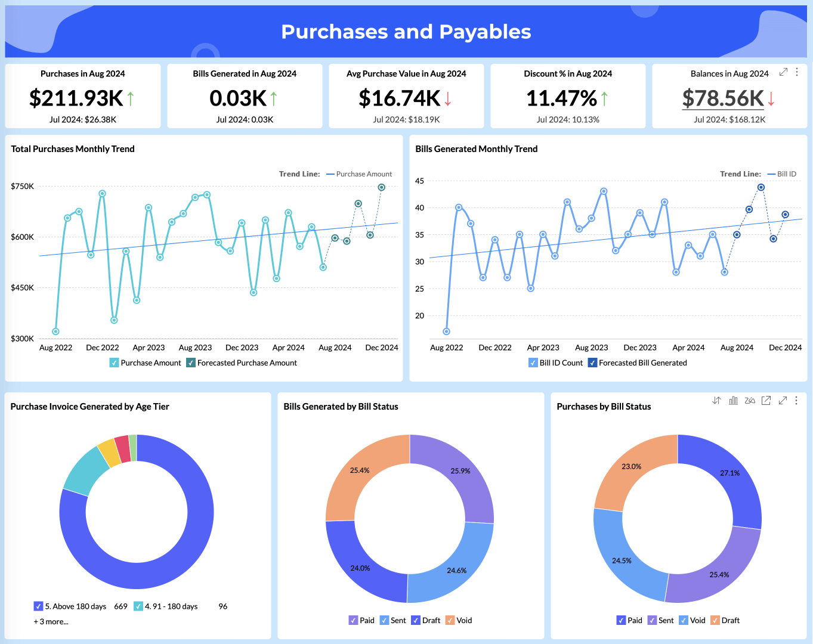Toggle Draft in Bills Generated by Bill Status legend
Screen dimensions: 813x644
pos(416,620)
